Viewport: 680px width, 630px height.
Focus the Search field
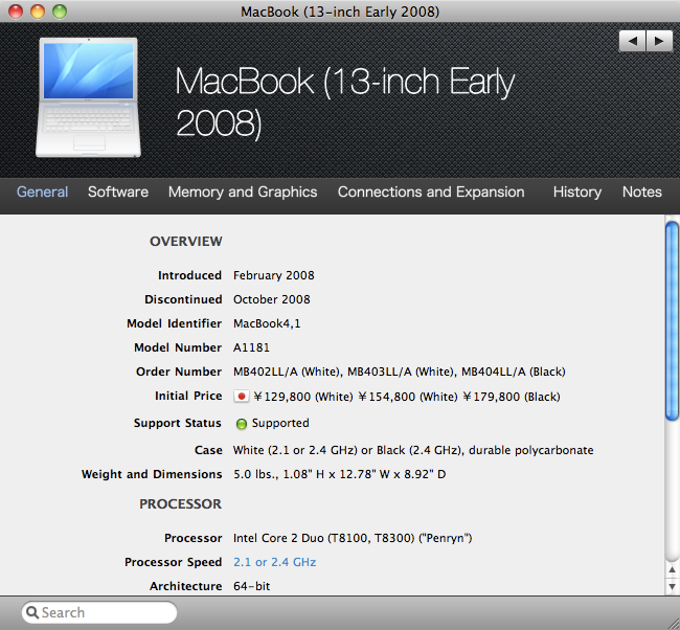coord(99,612)
